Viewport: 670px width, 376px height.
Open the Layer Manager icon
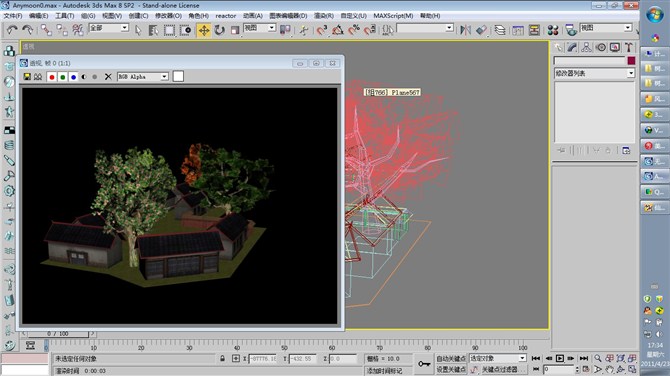click(x=500, y=30)
